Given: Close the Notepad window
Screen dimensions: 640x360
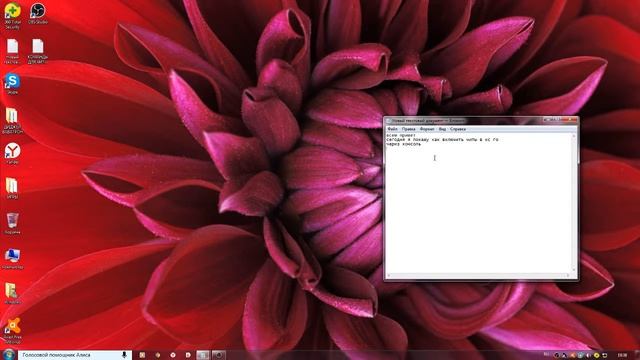Looking at the screenshot, I should point(571,120).
